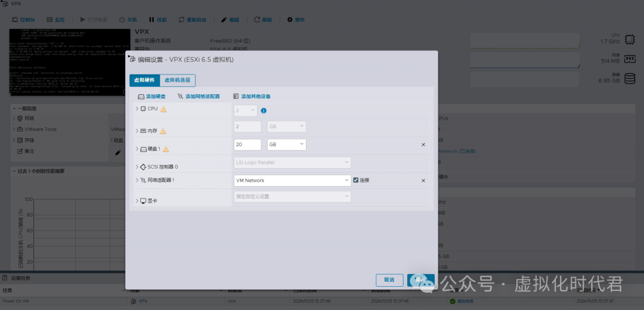Click the 备注 notes pencil edit icon
The image size is (644, 310).
[x=118, y=153]
